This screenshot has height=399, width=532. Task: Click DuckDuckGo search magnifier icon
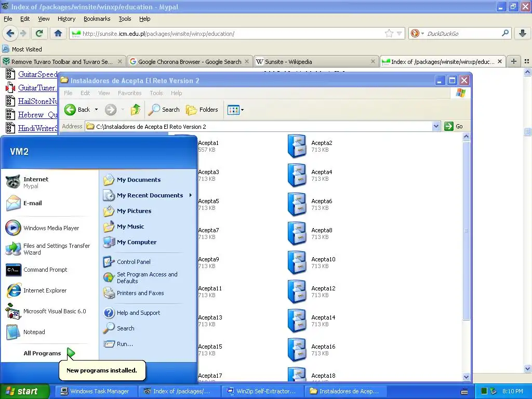[x=505, y=33]
